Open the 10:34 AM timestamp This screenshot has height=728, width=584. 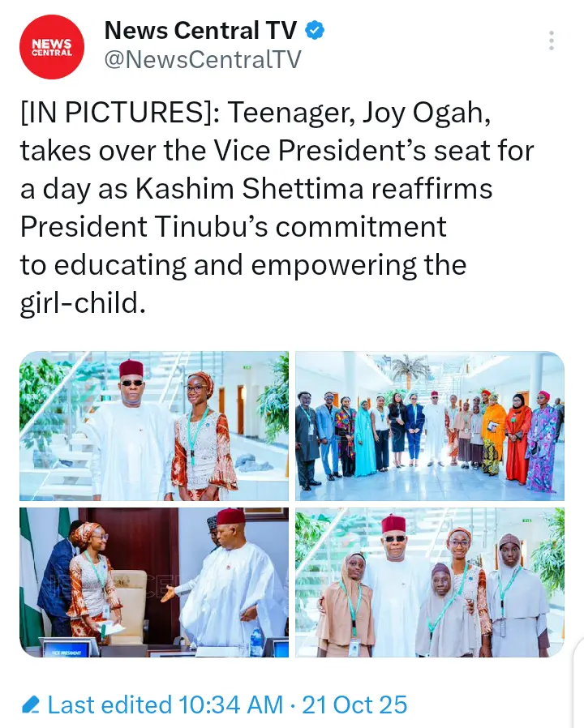pyautogui.click(x=230, y=704)
